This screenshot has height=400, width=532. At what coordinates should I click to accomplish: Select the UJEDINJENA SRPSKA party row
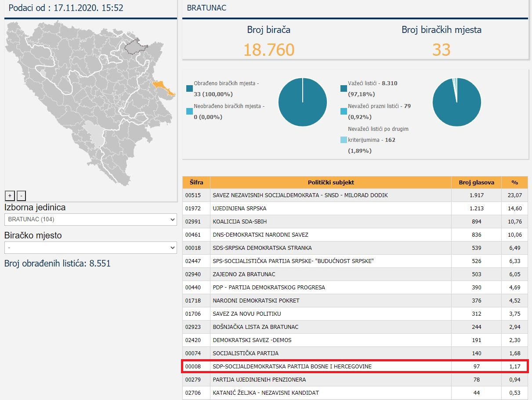point(239,208)
